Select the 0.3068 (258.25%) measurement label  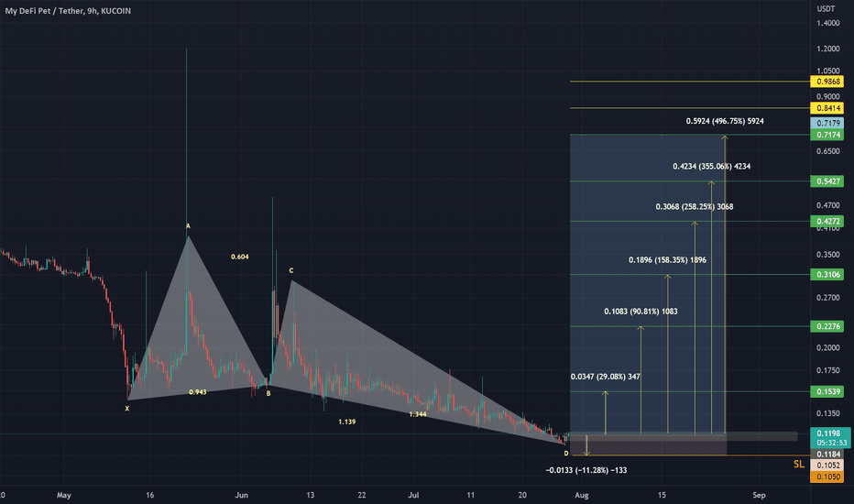(x=694, y=206)
